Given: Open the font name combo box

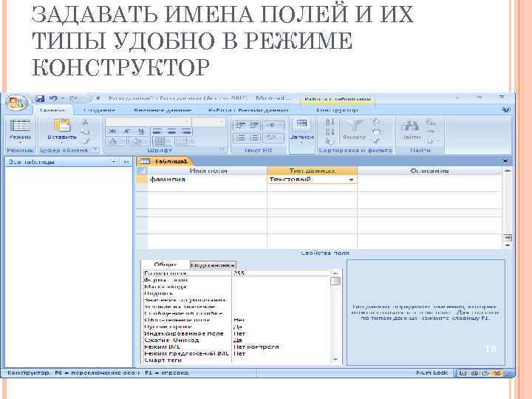Looking at the screenshot, I should [148, 122].
